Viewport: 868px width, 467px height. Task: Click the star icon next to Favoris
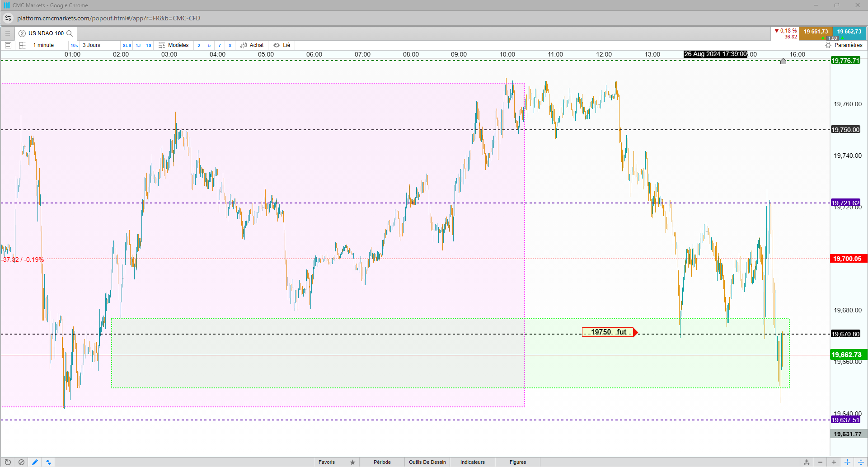point(352,462)
